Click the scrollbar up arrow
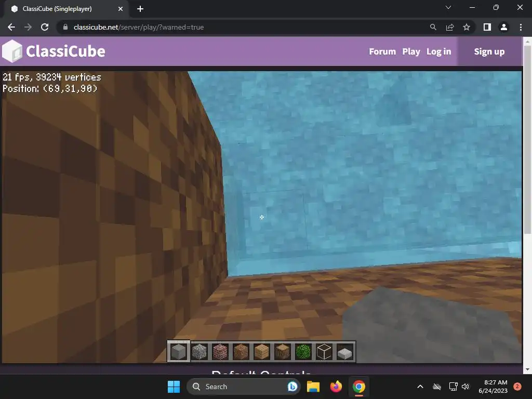Viewport: 532px width, 399px height. [x=527, y=42]
